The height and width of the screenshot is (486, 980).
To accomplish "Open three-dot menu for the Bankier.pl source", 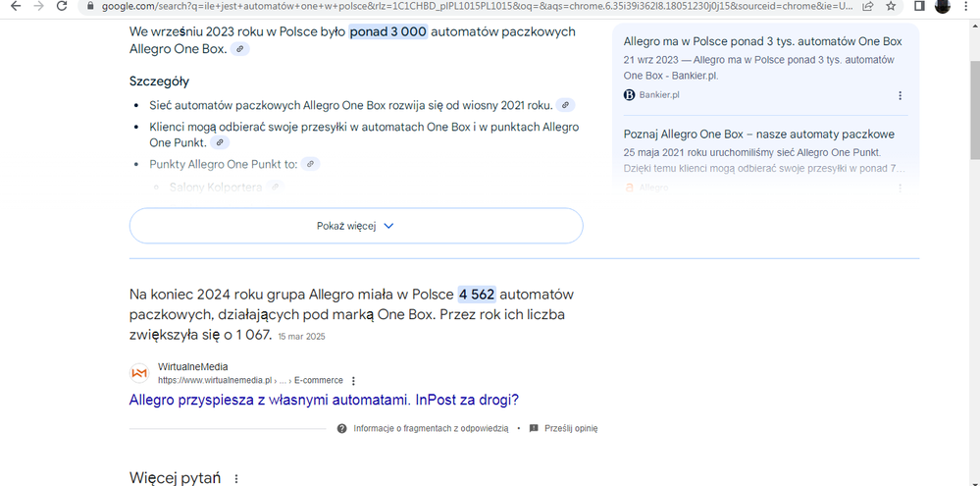I will [x=900, y=95].
